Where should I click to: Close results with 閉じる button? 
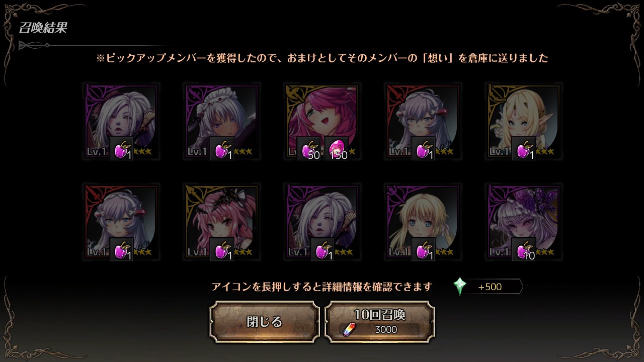tap(265, 322)
